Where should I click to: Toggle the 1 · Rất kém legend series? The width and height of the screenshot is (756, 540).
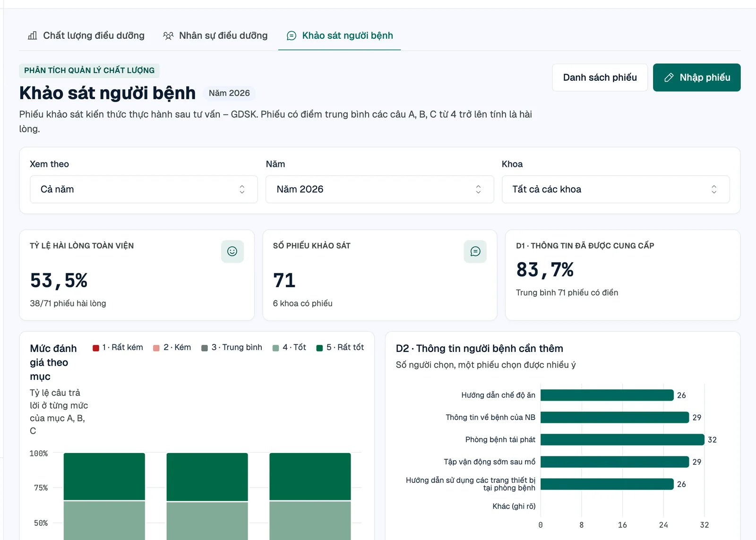(118, 347)
